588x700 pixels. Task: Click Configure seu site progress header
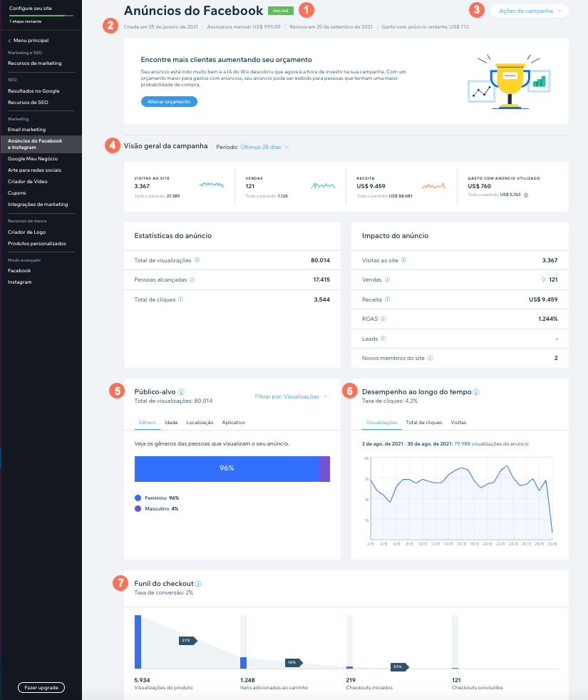click(x=41, y=14)
